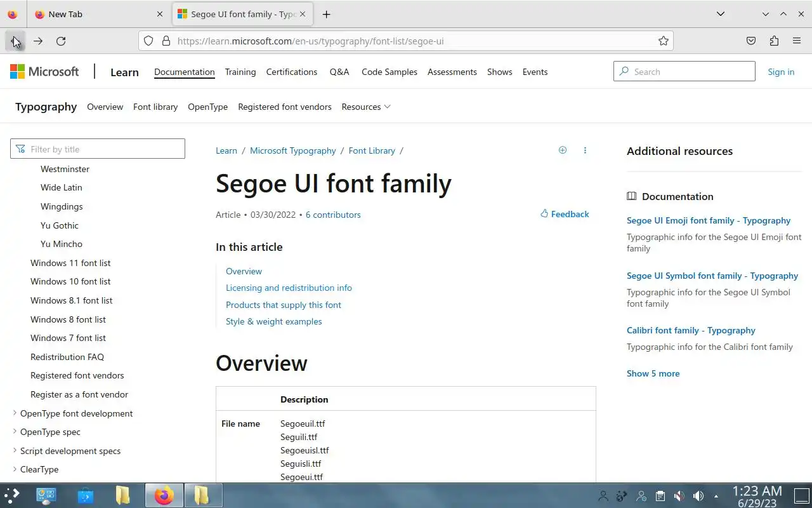
Task: Open the KDE application launcher
Action: [x=12, y=495]
